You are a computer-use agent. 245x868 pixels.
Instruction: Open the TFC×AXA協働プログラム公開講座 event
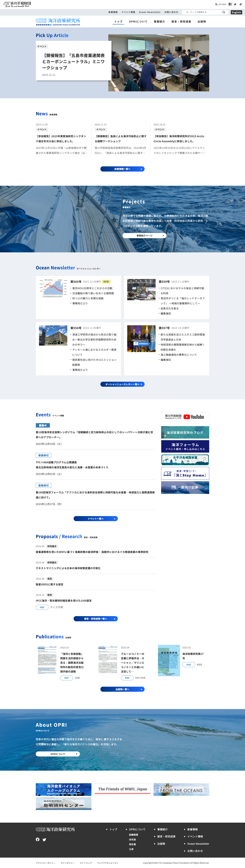[72, 465]
